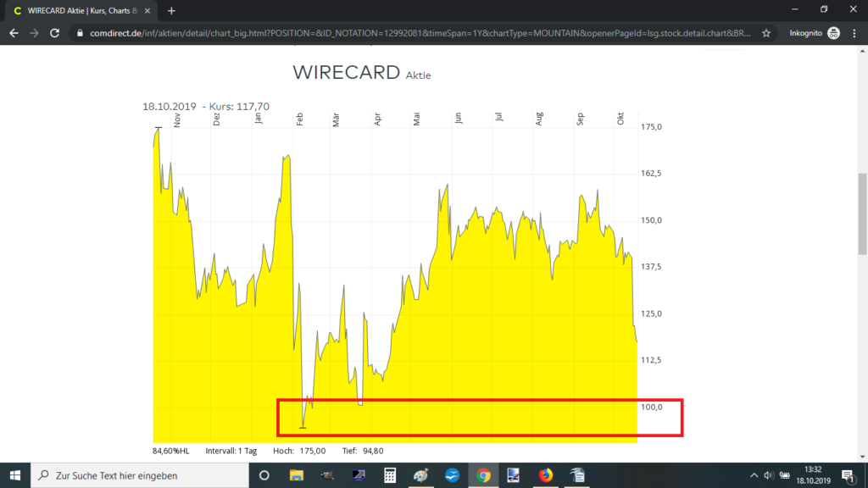The width and height of the screenshot is (868, 488).
Task: Launch Calculator from the taskbar
Action: [x=390, y=475]
